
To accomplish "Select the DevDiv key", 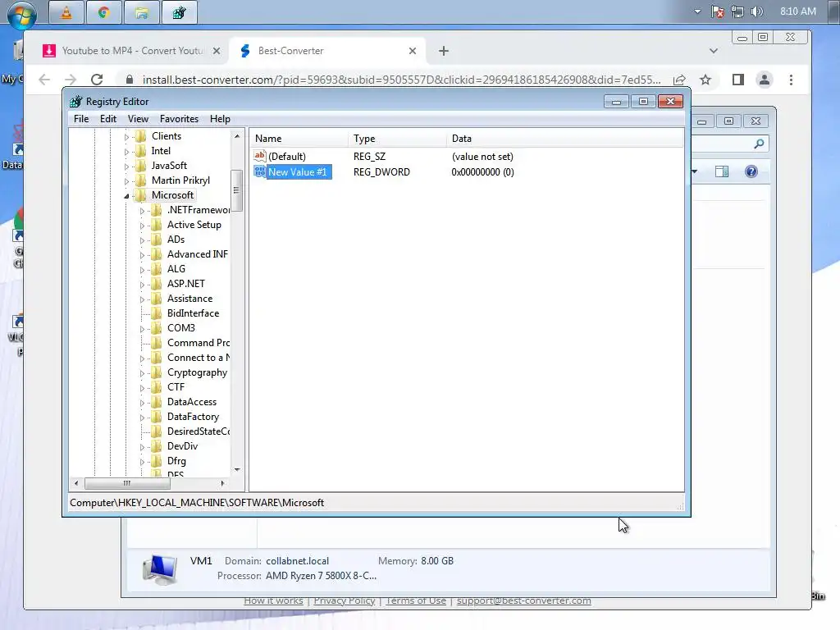I will [x=182, y=446].
